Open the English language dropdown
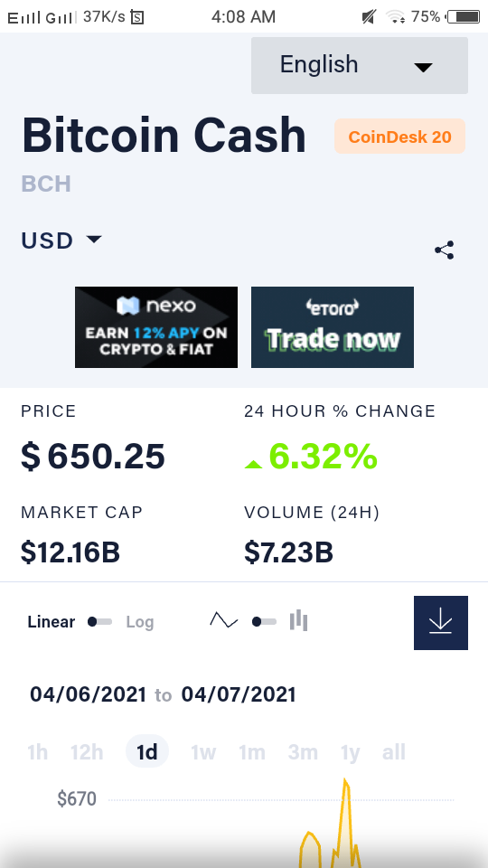Viewport: 488px width, 868px height. (x=360, y=65)
